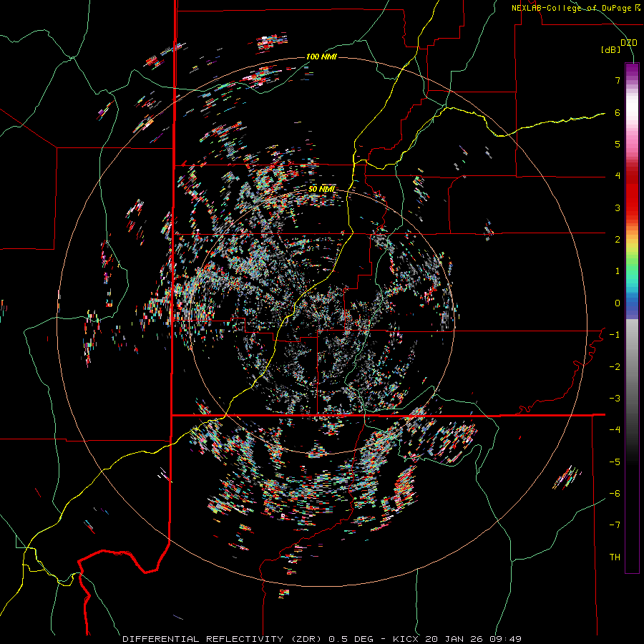644x644 pixels.
Task: Click the 50 NMI range ring label
Action: [x=321, y=189]
